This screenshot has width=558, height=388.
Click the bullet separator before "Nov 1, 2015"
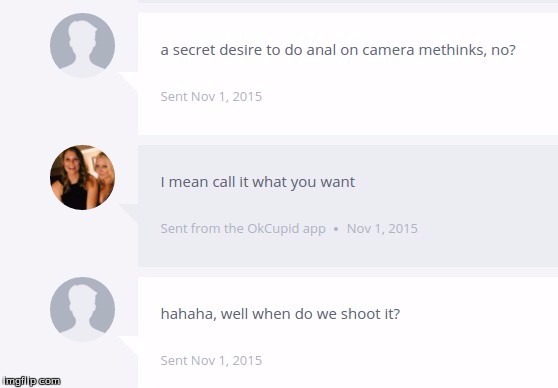[x=336, y=229]
